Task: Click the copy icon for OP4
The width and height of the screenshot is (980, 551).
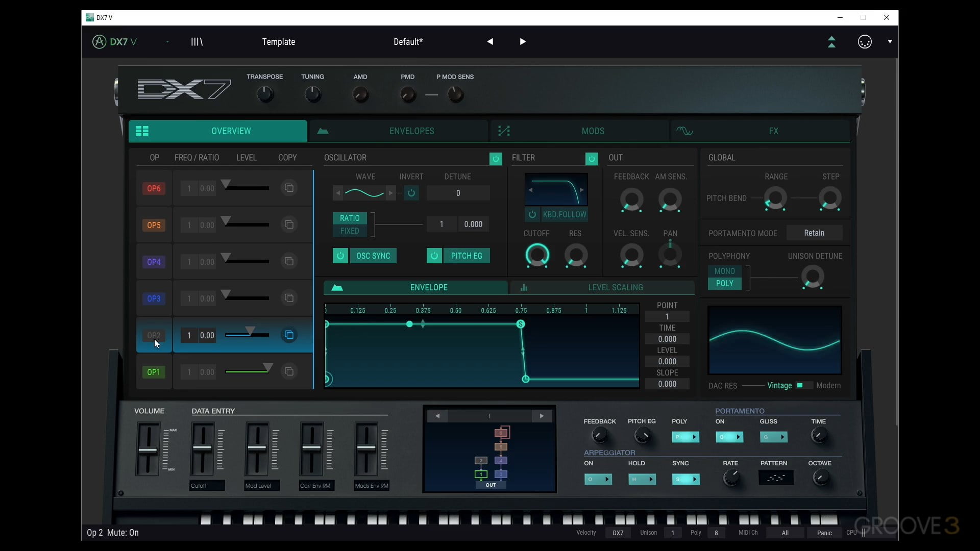Action: (289, 261)
